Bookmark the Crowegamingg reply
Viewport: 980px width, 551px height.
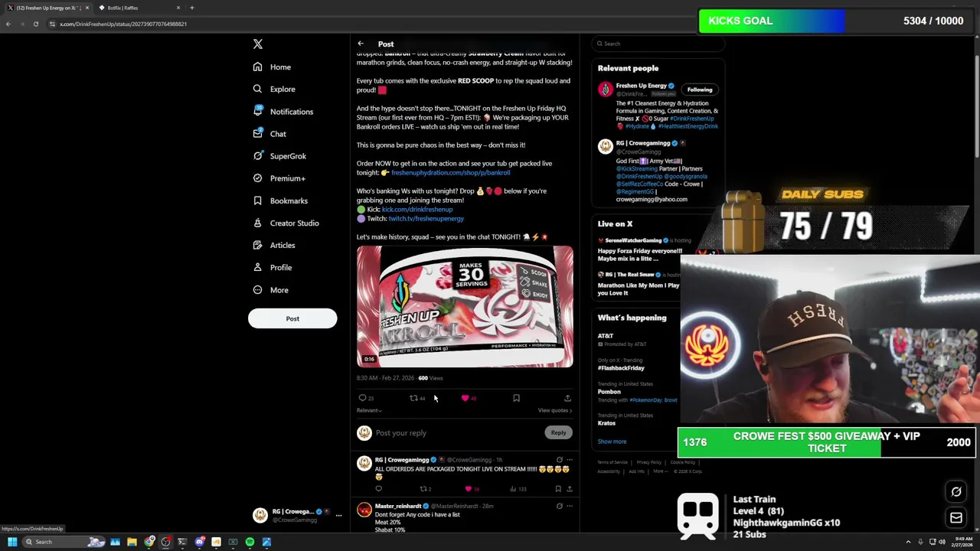tap(558, 489)
